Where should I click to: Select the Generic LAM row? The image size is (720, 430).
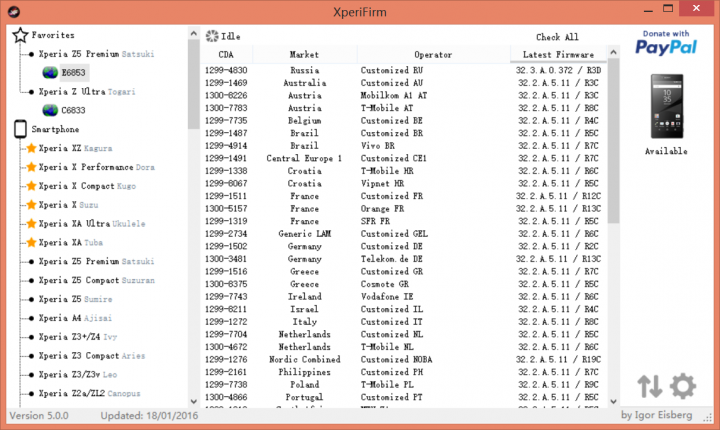[x=404, y=233]
